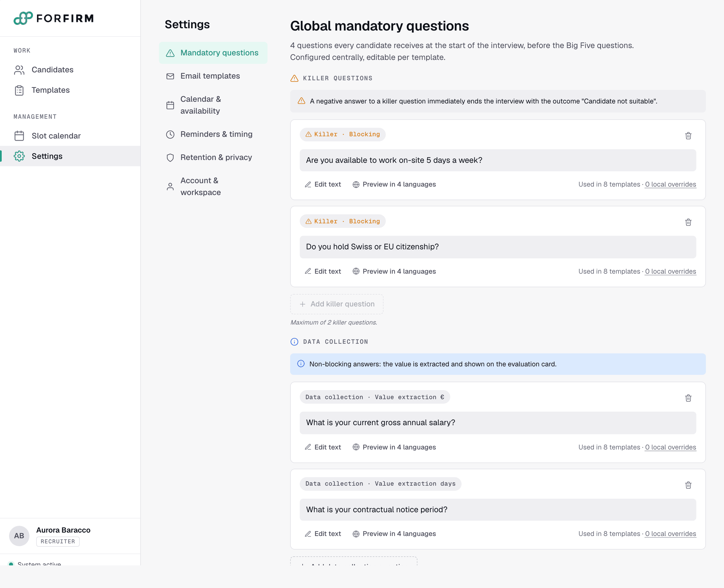Click the info icon in non-blocking answers notice
The image size is (724, 588).
pyautogui.click(x=301, y=364)
